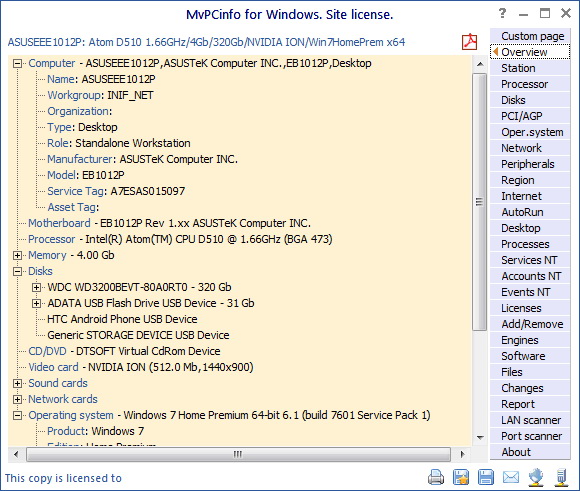Viewport: 580px width, 491px height.
Task: Click the Workgroup: INIF_NET row
Action: coord(100,95)
